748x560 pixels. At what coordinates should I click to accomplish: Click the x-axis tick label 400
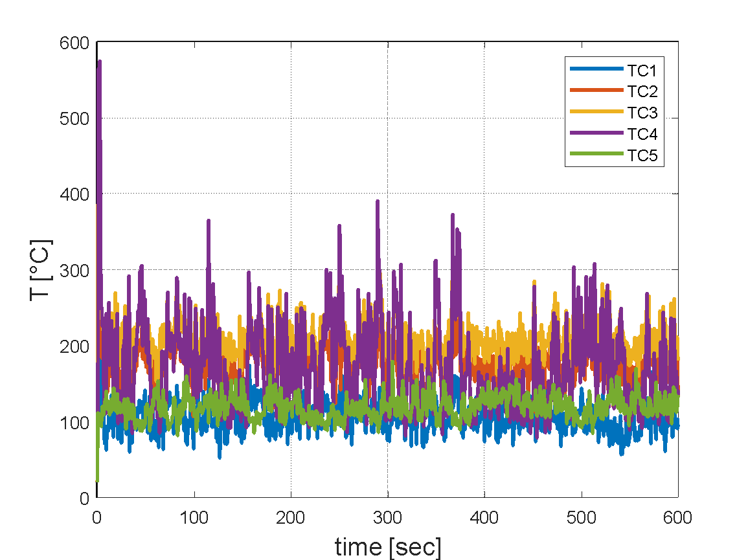tap(484, 517)
